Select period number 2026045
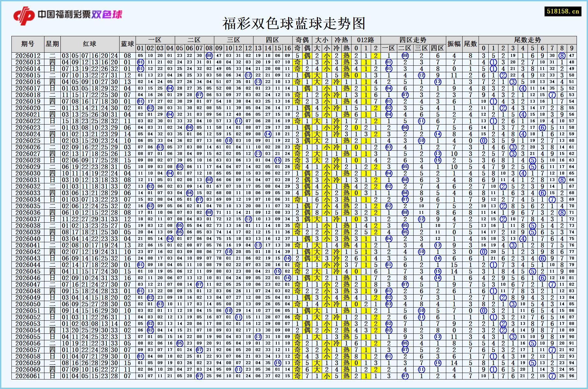 28,272
